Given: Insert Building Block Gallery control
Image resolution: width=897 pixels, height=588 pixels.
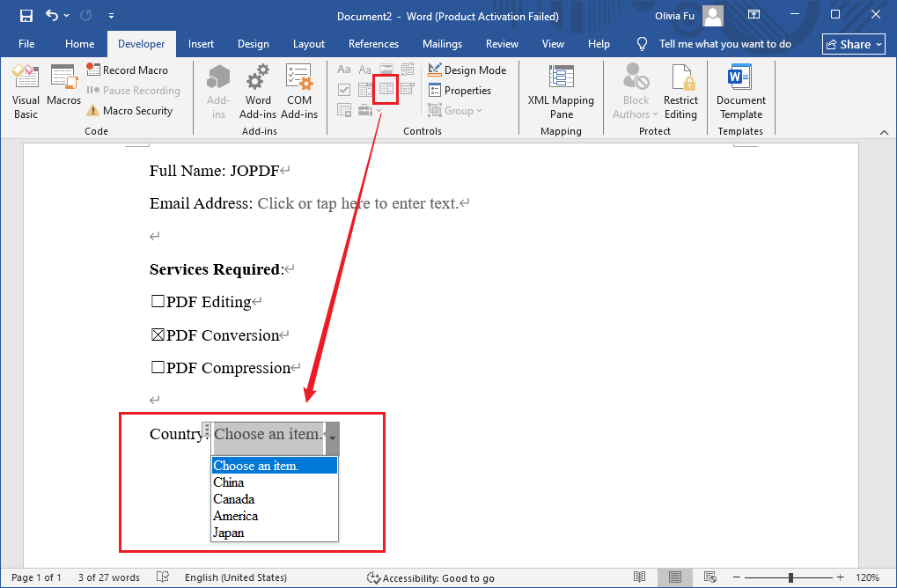Looking at the screenshot, I should click(x=408, y=70).
